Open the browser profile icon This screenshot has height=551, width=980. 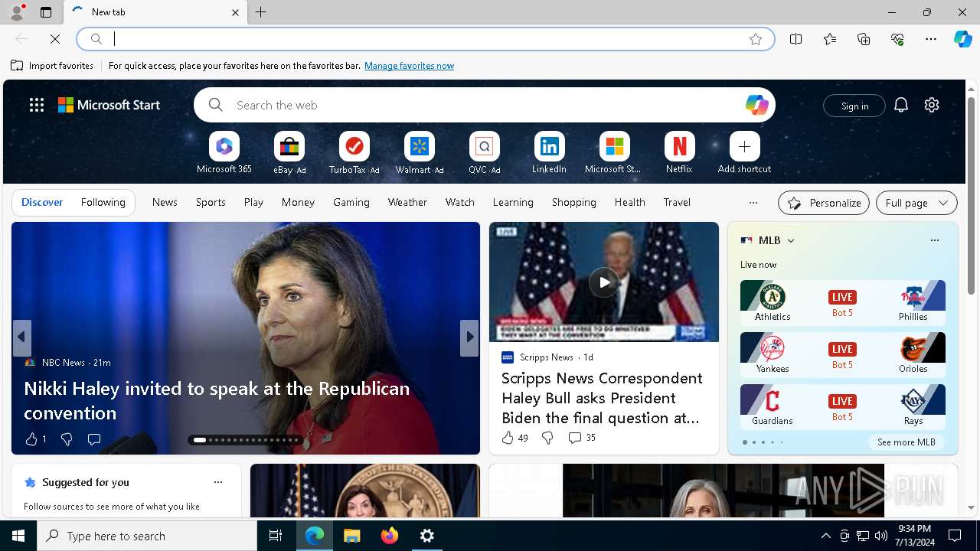click(16, 12)
